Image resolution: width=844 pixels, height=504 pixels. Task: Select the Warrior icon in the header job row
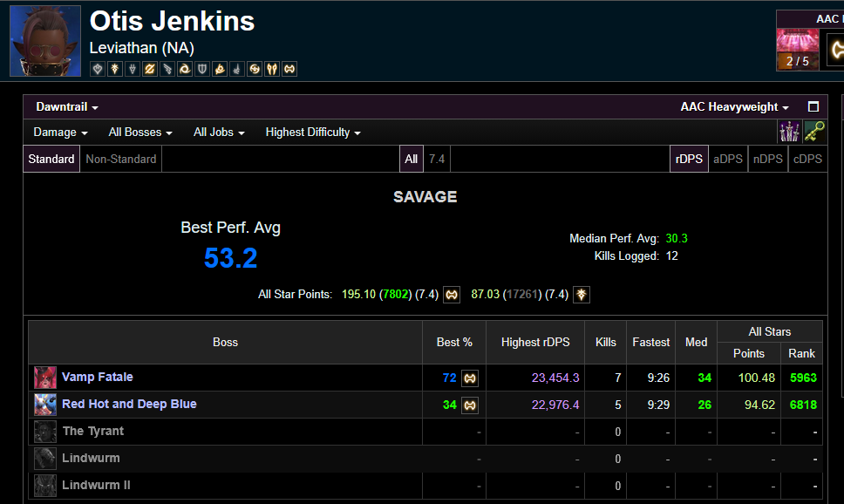pyautogui.click(x=289, y=69)
